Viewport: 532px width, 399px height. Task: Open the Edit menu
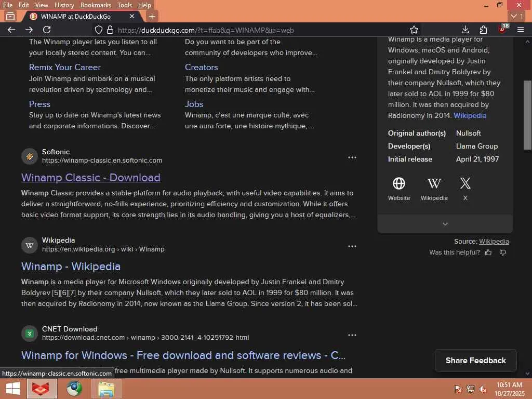pyautogui.click(x=23, y=5)
